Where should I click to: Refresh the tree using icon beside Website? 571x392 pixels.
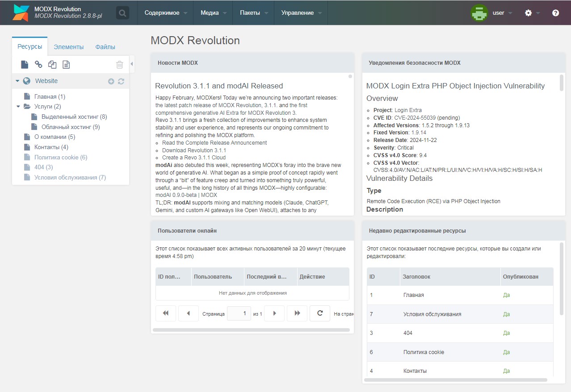point(121,81)
